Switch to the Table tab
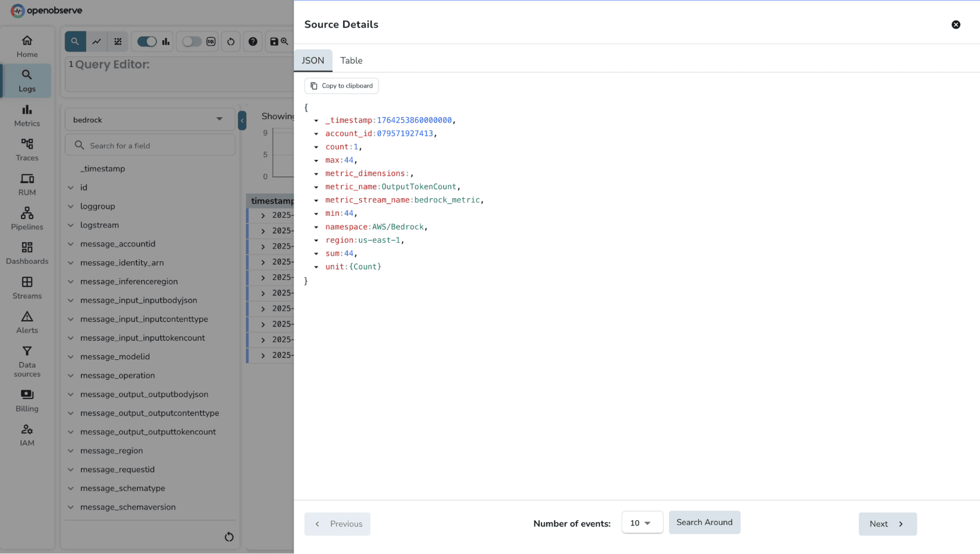 [351, 60]
